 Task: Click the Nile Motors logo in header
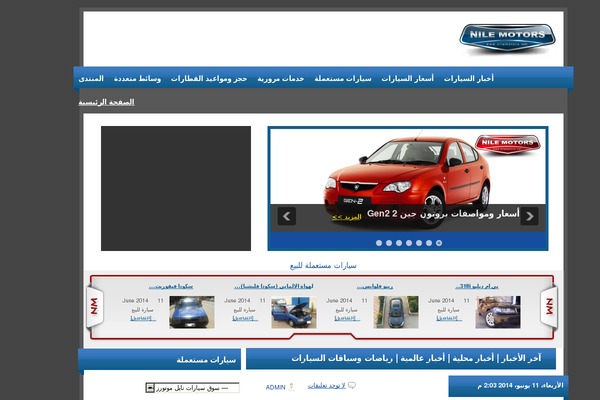pyautogui.click(x=507, y=38)
